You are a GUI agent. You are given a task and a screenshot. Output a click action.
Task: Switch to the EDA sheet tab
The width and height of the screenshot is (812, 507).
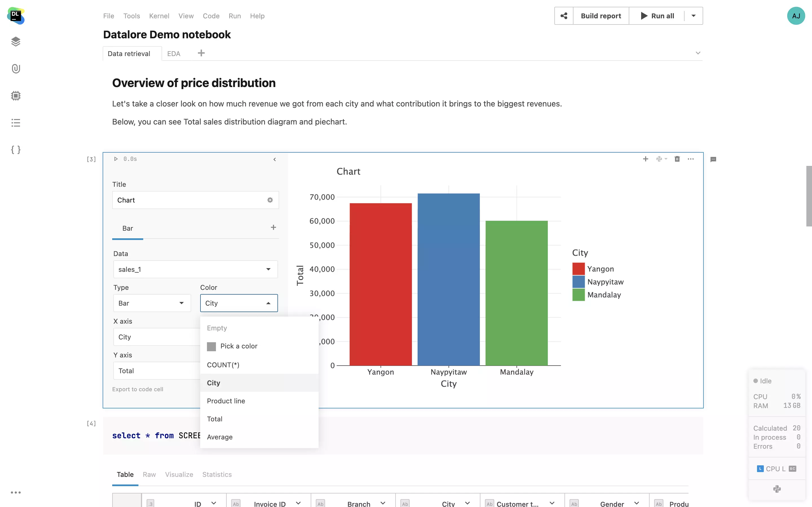pos(174,54)
